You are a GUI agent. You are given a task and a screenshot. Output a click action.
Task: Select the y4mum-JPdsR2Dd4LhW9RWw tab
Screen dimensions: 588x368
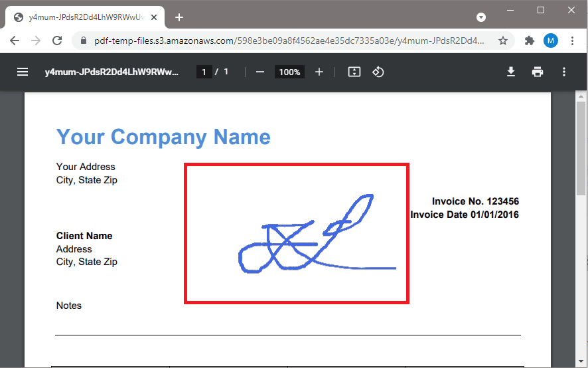click(83, 17)
